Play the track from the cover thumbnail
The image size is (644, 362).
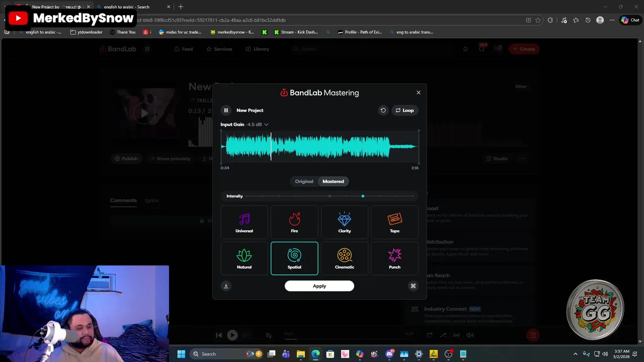click(x=144, y=113)
